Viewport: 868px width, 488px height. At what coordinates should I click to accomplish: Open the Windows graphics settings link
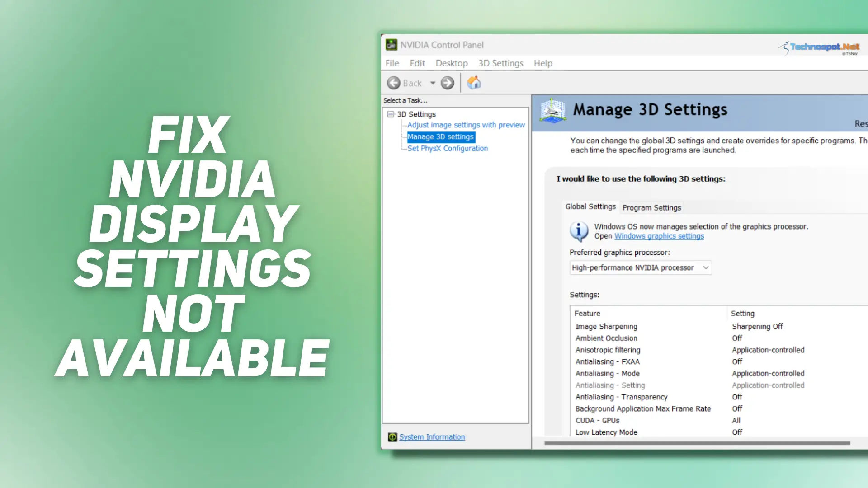click(659, 236)
